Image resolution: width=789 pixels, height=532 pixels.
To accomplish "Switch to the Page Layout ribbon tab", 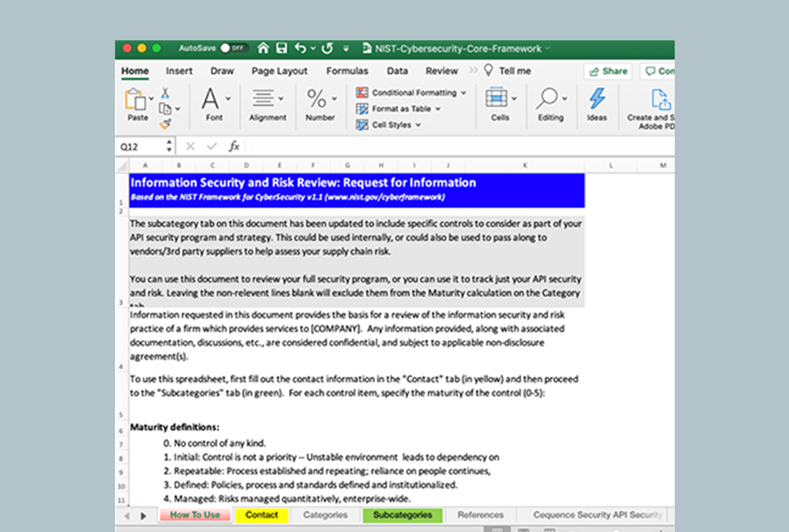I will coord(279,71).
